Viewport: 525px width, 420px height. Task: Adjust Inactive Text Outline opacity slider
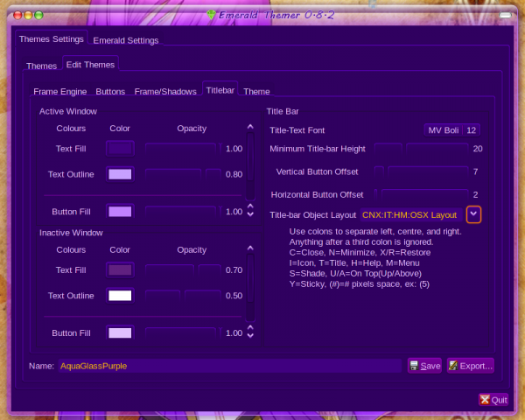pos(183,296)
